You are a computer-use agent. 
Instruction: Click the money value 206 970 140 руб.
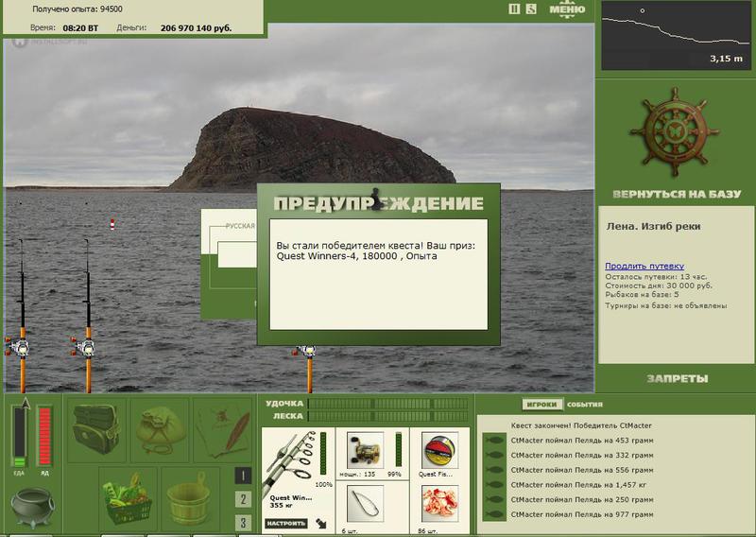tap(197, 28)
